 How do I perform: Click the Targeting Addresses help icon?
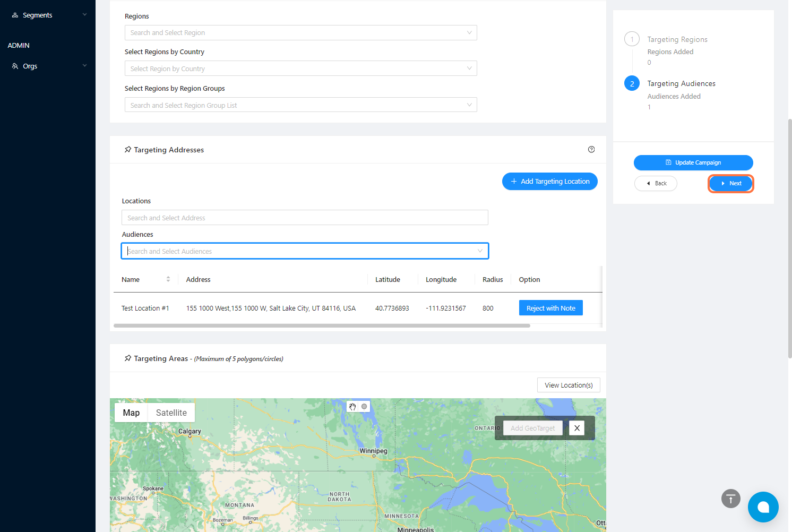click(x=591, y=150)
